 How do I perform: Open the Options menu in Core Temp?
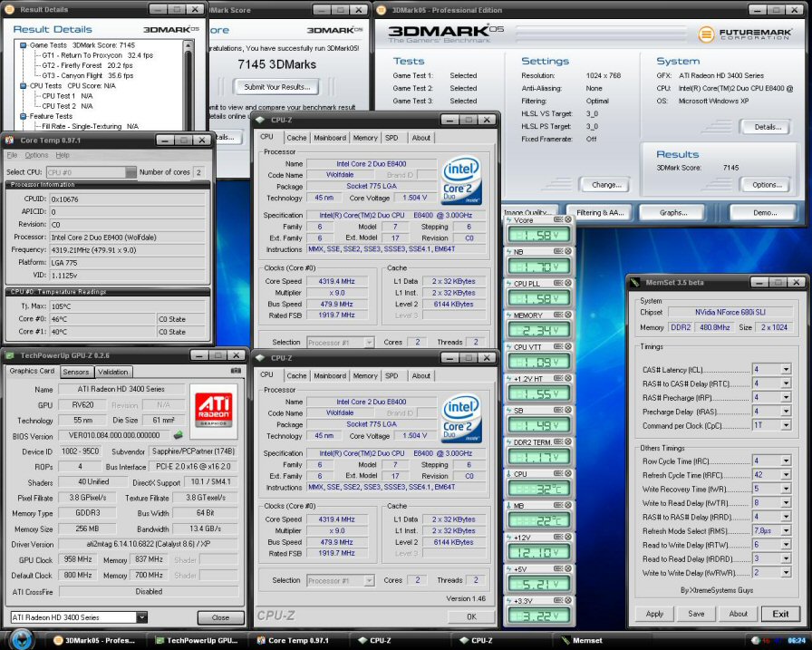tap(36, 155)
